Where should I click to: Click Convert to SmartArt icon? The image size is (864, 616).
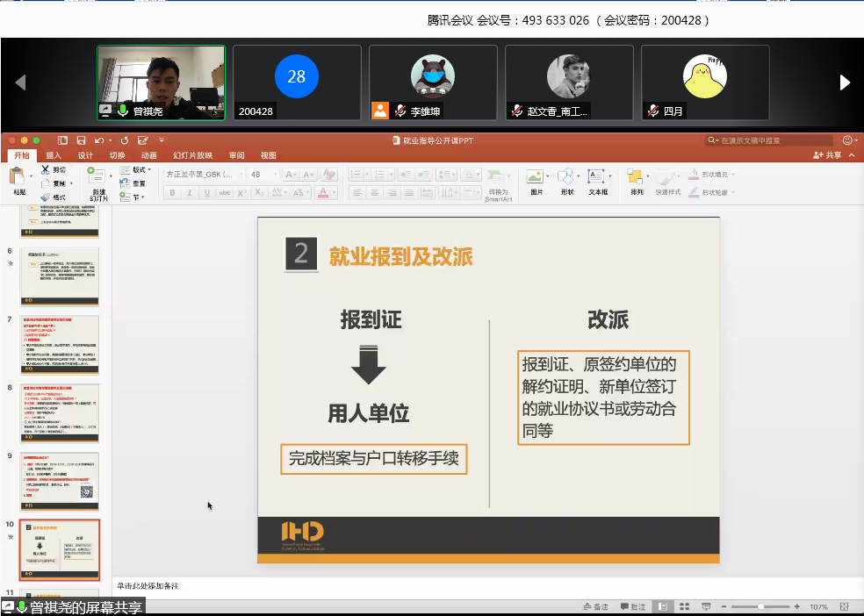tap(495, 176)
